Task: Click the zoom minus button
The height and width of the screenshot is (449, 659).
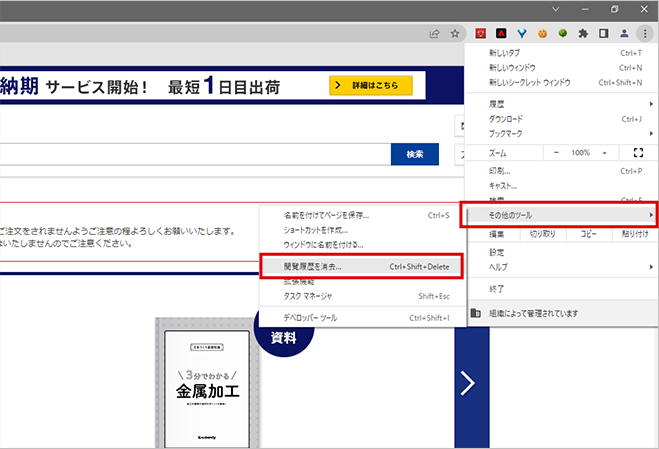Action: coord(557,152)
